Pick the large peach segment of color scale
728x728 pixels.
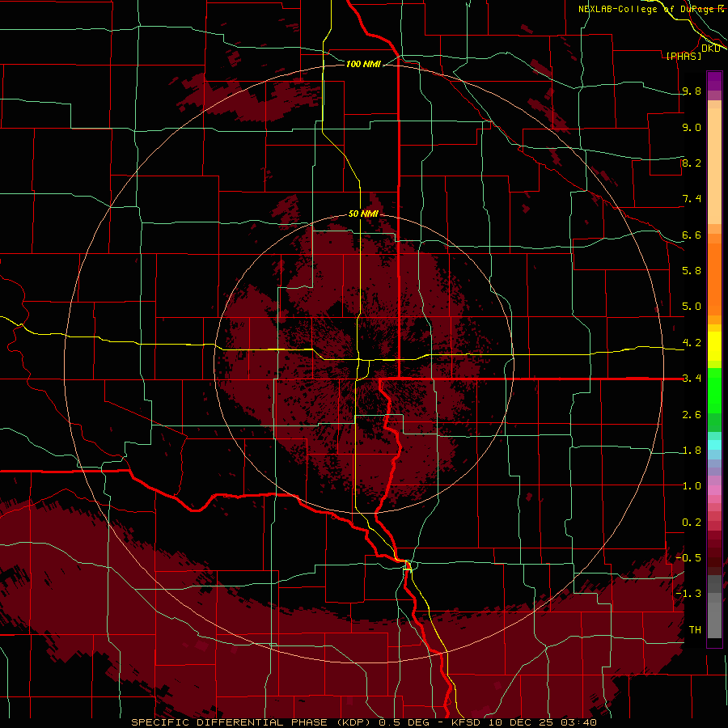tap(714, 167)
